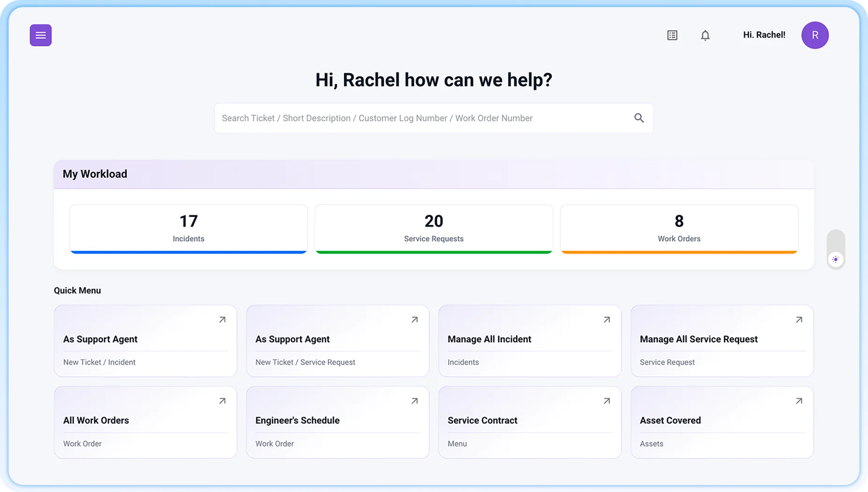Click 'Menu' subtitle under Service Contract
This screenshot has height=492, width=868.
click(457, 444)
